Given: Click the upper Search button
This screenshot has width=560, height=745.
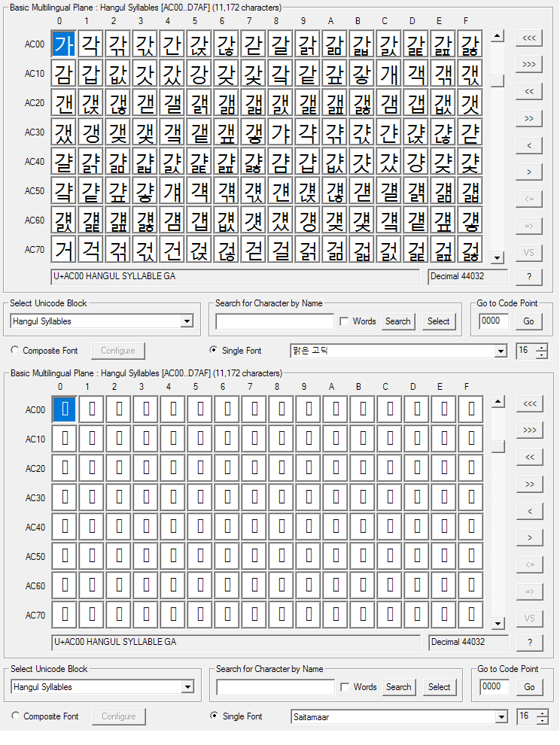Looking at the screenshot, I should pos(397,321).
